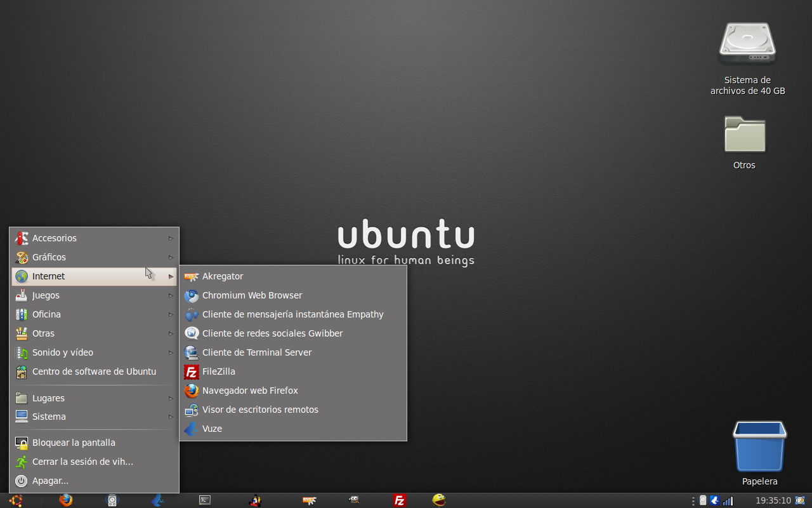Choose Cerrar la sesión de vih...
The width and height of the screenshot is (812, 508).
tap(94, 462)
